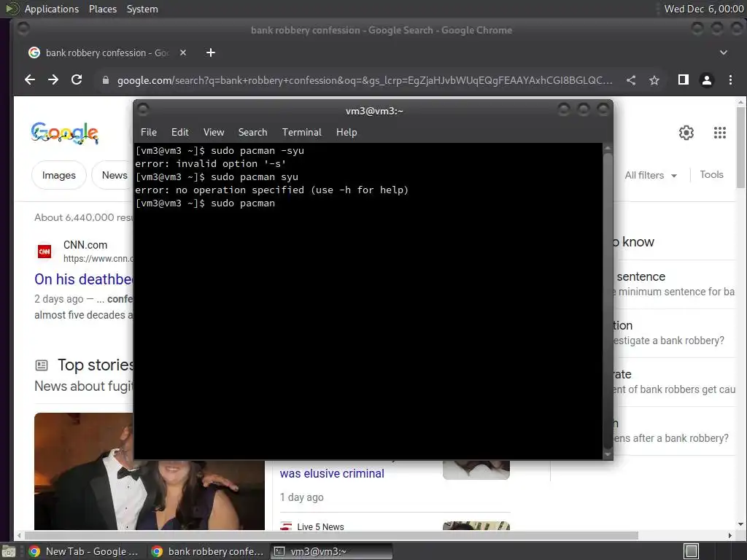This screenshot has height=560, width=747.
Task: Open the Applications menu
Action: point(52,9)
